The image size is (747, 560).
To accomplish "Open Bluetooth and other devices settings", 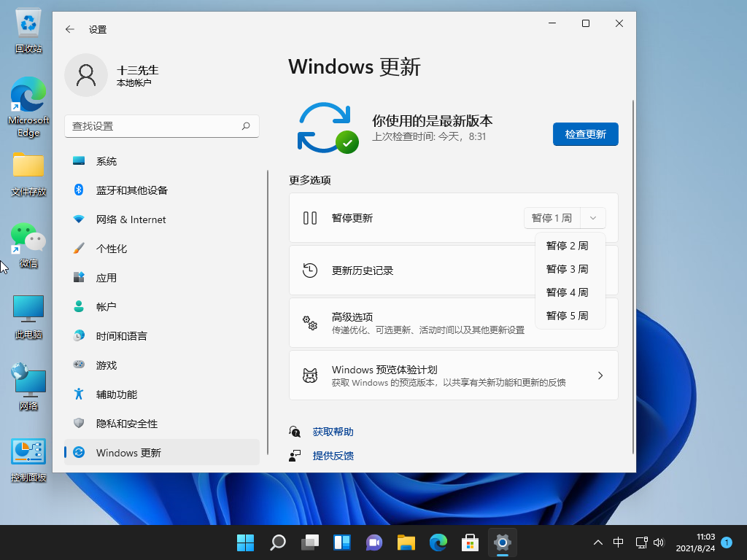I will pyautogui.click(x=131, y=190).
